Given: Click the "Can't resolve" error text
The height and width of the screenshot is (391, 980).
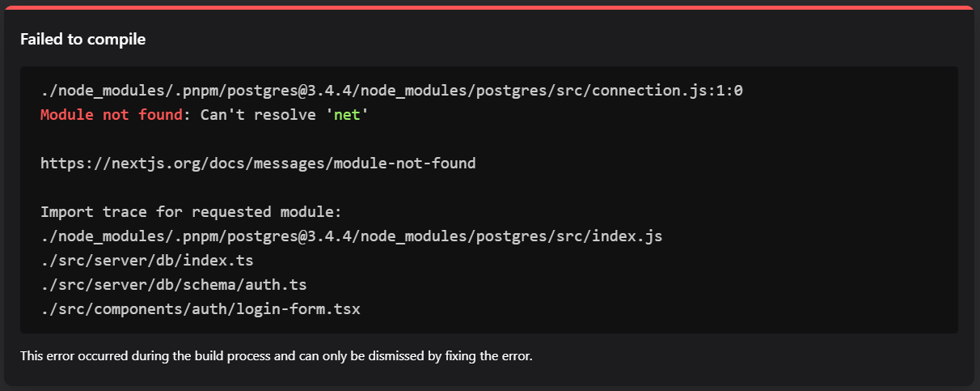Looking at the screenshot, I should (258, 115).
